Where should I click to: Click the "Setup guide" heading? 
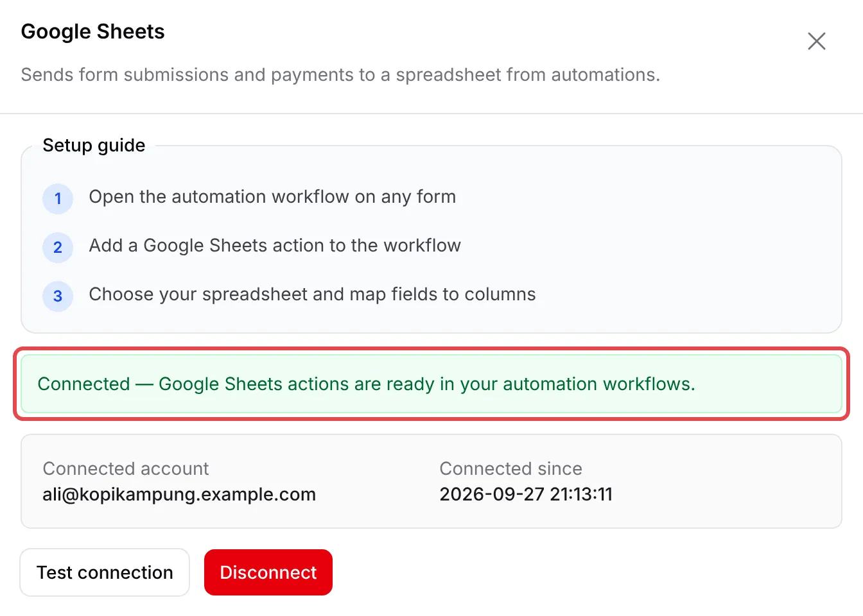coord(94,145)
